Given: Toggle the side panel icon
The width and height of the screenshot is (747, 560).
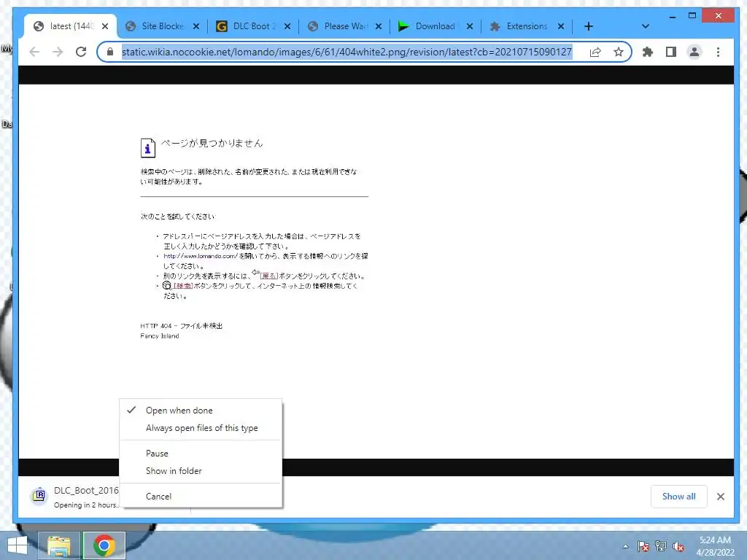Looking at the screenshot, I should [x=671, y=52].
